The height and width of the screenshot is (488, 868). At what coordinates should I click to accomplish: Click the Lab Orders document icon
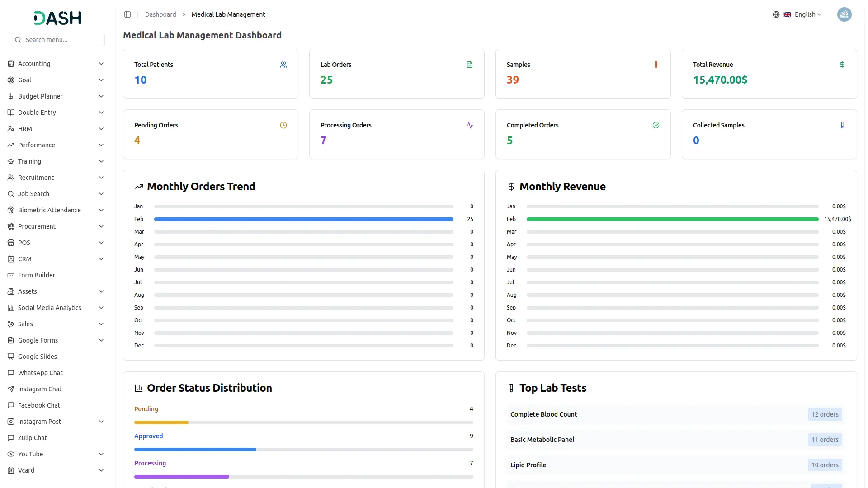point(470,65)
